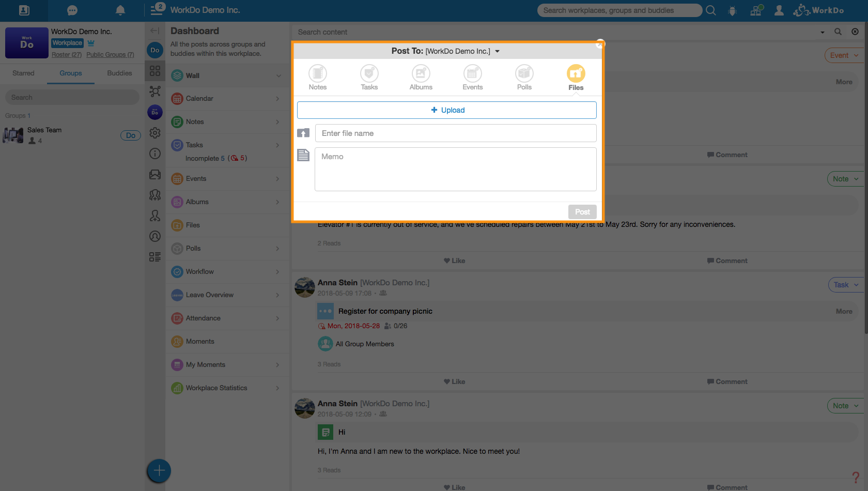
Task: Open the Post To workplace dropdown
Action: (x=497, y=51)
